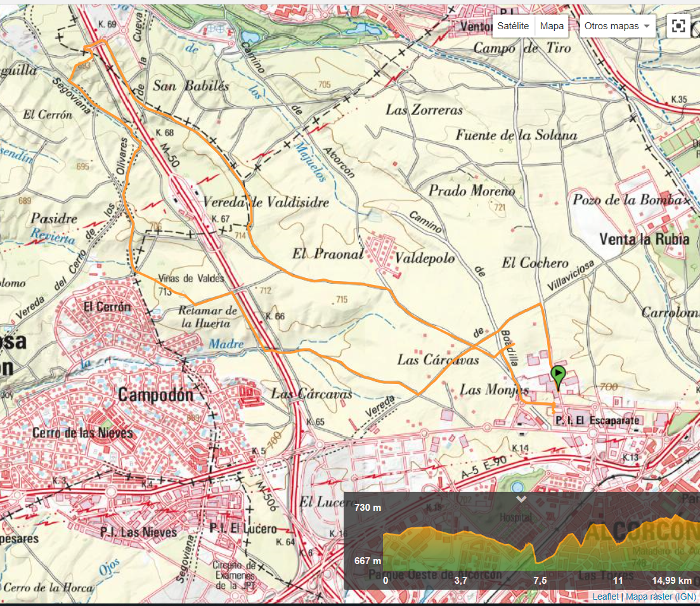Click the Prado Moreno map label
The image size is (700, 606).
(472, 191)
